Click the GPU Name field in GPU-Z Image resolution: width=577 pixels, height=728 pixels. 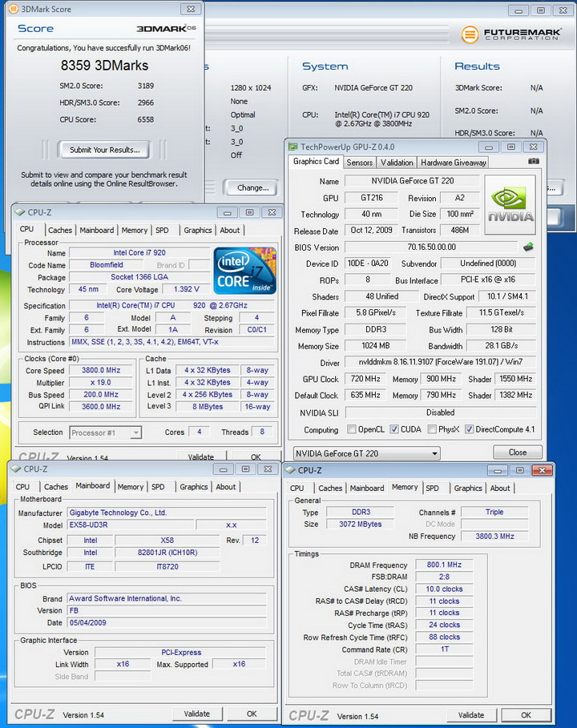pyautogui.click(x=412, y=181)
